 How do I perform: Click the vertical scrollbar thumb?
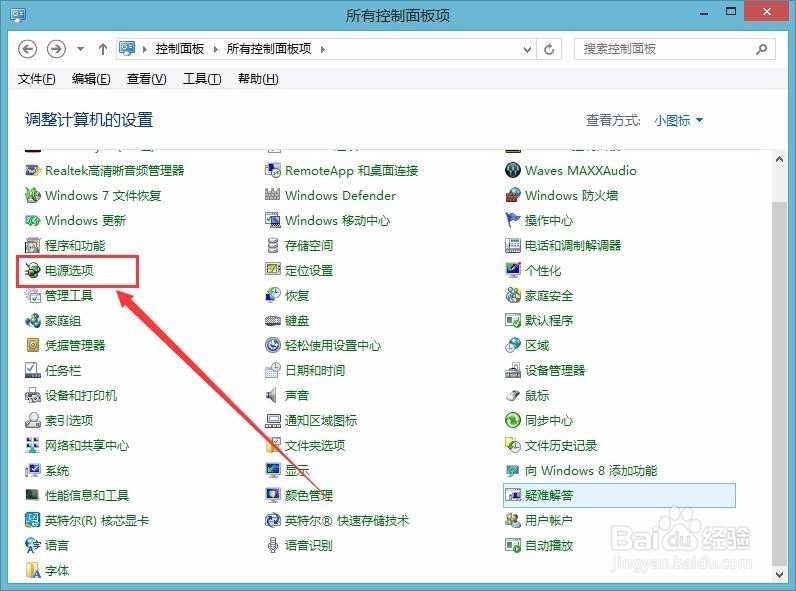779,383
